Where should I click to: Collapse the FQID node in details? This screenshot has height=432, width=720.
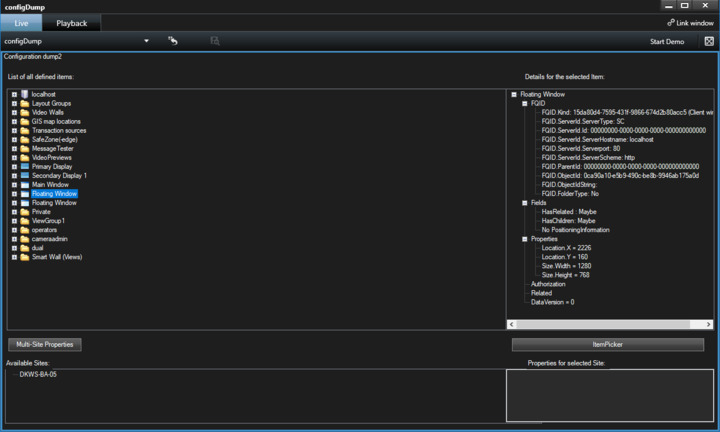[525, 103]
